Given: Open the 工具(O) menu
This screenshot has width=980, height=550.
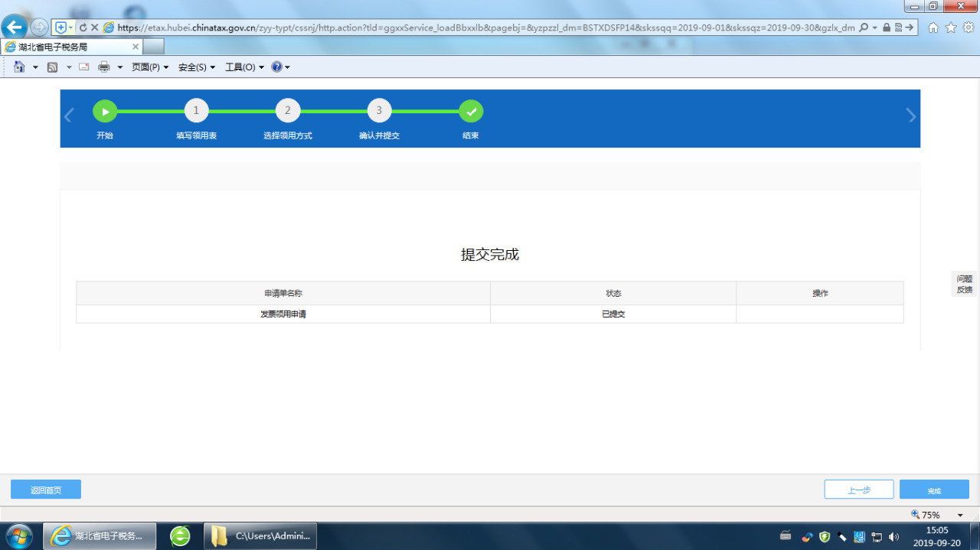Looking at the screenshot, I should tap(244, 67).
